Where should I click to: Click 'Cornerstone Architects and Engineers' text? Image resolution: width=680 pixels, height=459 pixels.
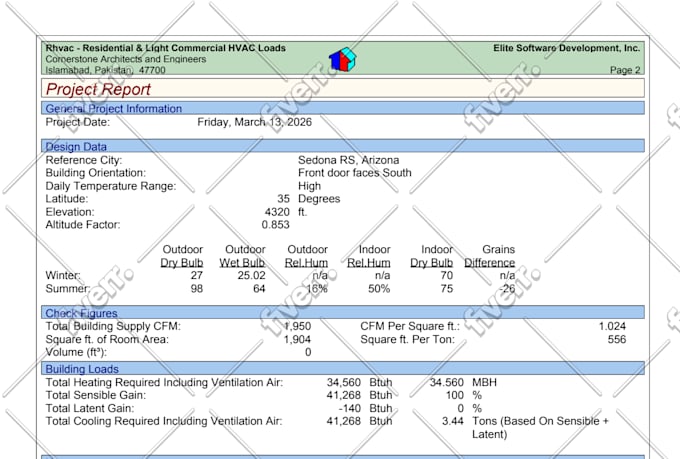pyautogui.click(x=126, y=59)
